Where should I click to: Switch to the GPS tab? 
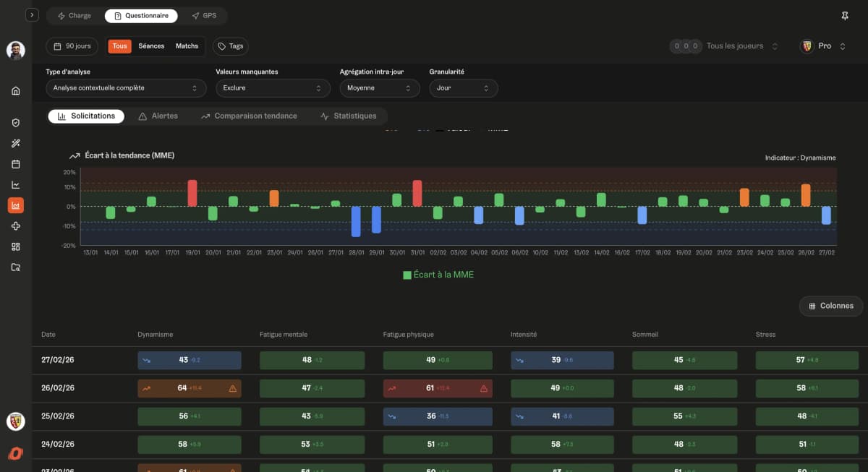click(x=204, y=16)
